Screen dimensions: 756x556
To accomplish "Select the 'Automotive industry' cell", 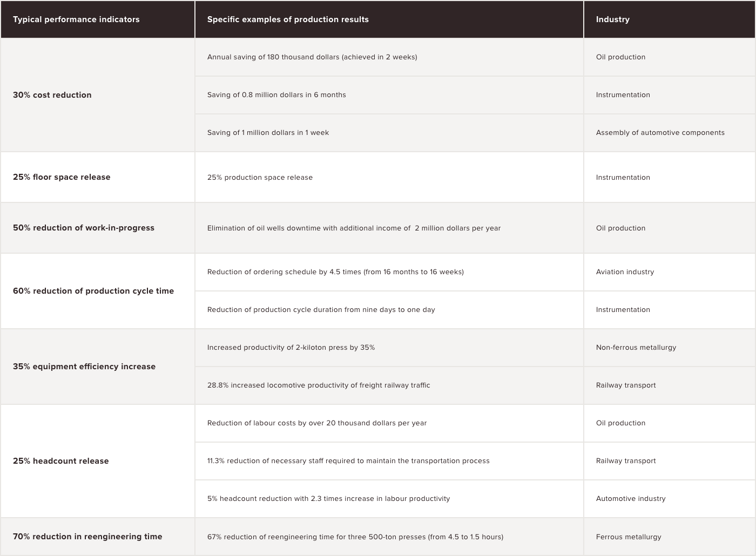I will pyautogui.click(x=630, y=499).
